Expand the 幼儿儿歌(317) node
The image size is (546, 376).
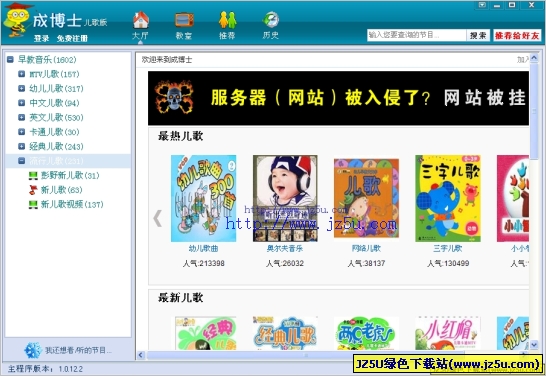point(22,88)
